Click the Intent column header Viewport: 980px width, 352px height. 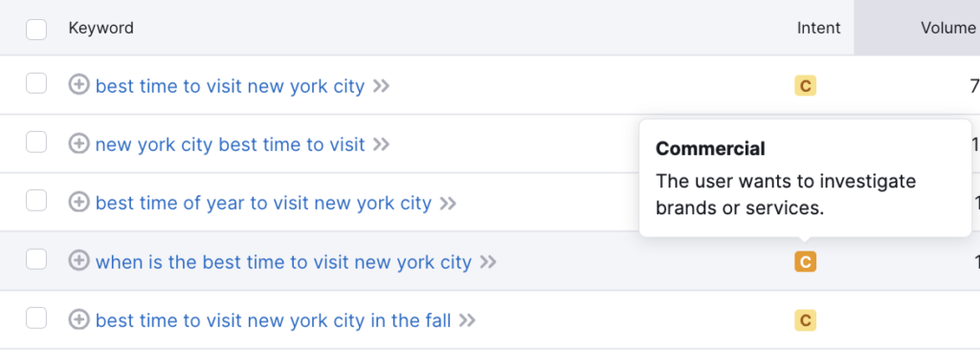coord(819,28)
